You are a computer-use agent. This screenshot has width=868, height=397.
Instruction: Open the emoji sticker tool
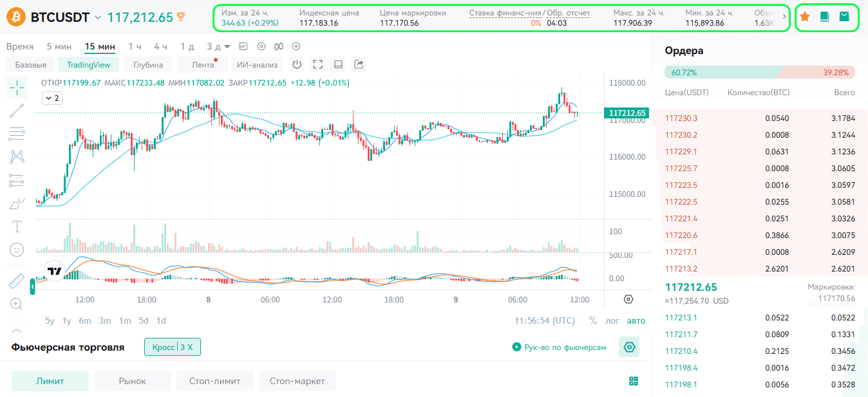point(17,249)
